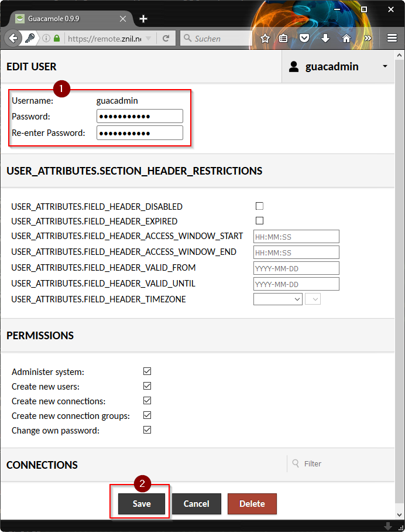Open a new tab with plus icon

[143, 19]
